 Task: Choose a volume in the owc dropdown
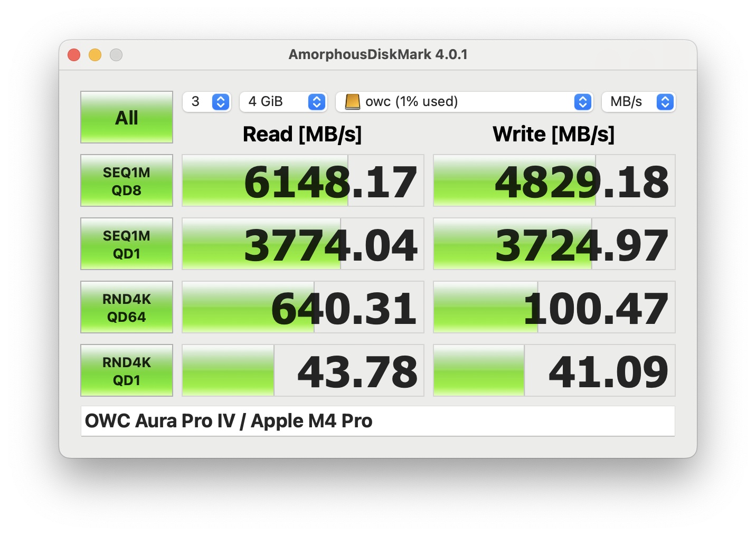tap(465, 102)
